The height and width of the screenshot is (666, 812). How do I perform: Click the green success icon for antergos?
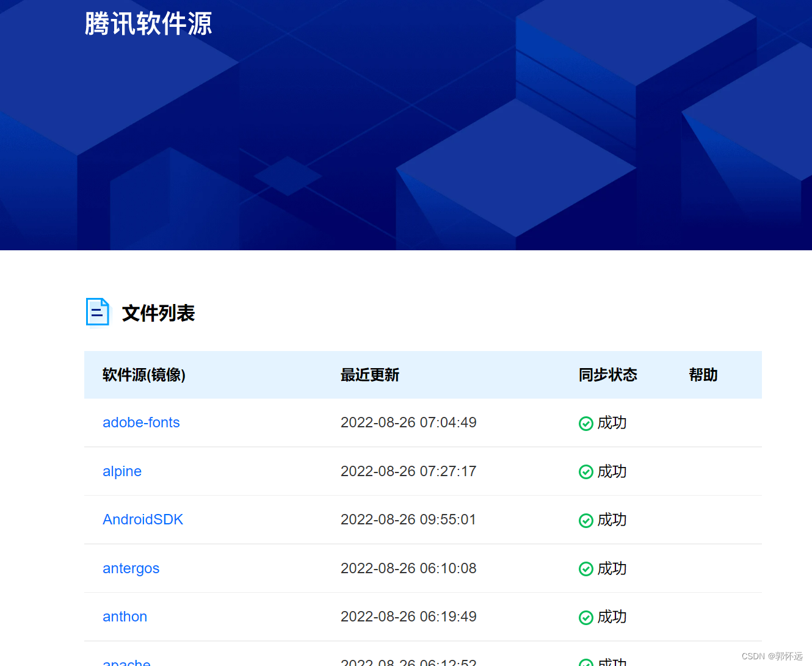pyautogui.click(x=586, y=569)
